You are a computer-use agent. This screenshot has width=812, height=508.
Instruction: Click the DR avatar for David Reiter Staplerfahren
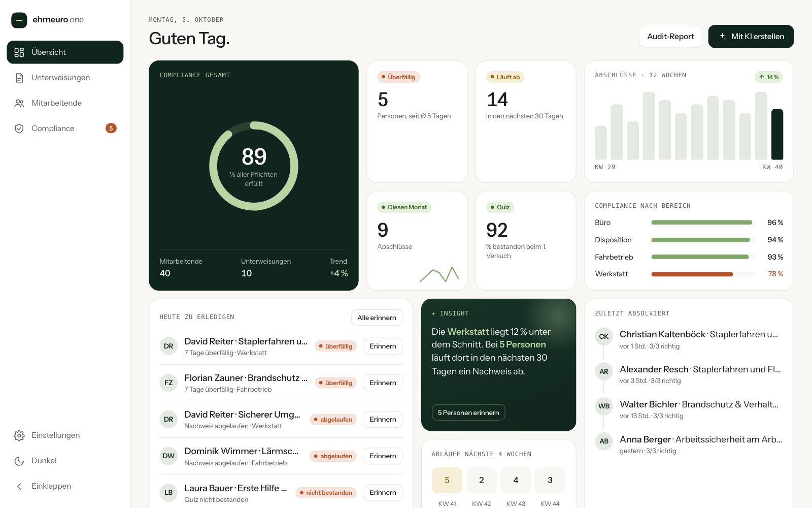[x=168, y=346]
